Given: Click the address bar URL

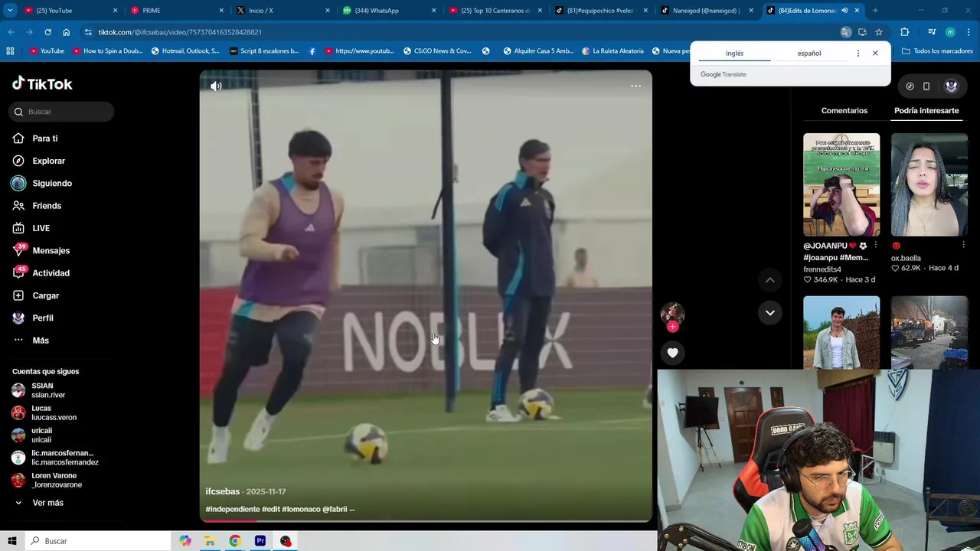Looking at the screenshot, I should pos(180,32).
